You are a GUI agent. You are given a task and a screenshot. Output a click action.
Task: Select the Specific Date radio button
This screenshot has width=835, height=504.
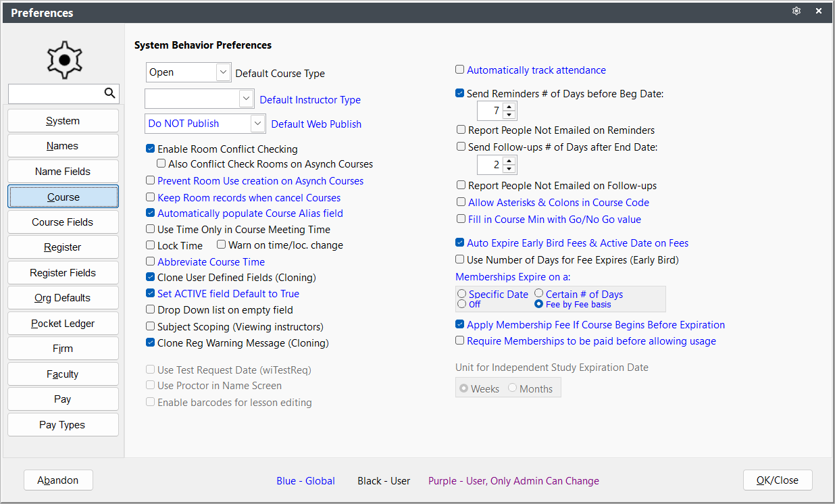pyautogui.click(x=462, y=294)
